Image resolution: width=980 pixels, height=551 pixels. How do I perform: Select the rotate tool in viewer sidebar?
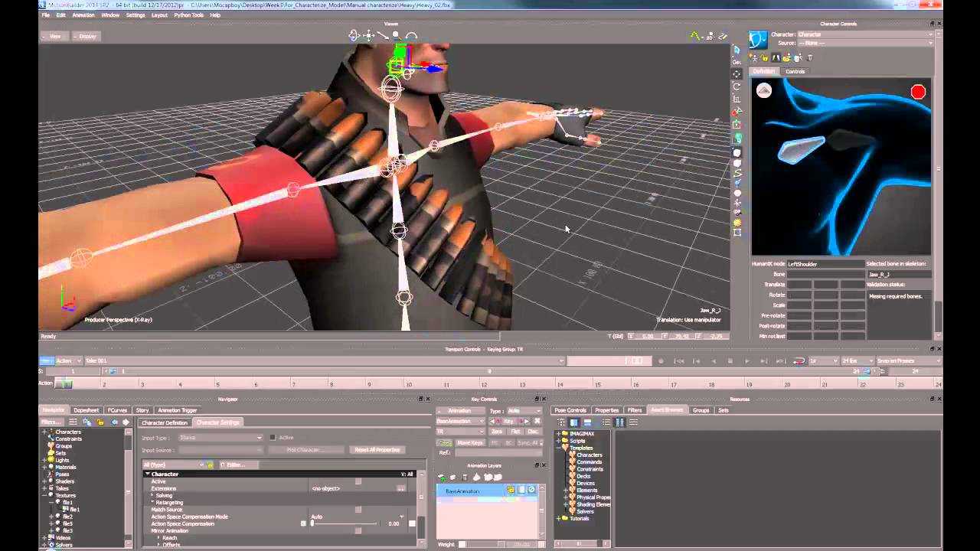[737, 86]
